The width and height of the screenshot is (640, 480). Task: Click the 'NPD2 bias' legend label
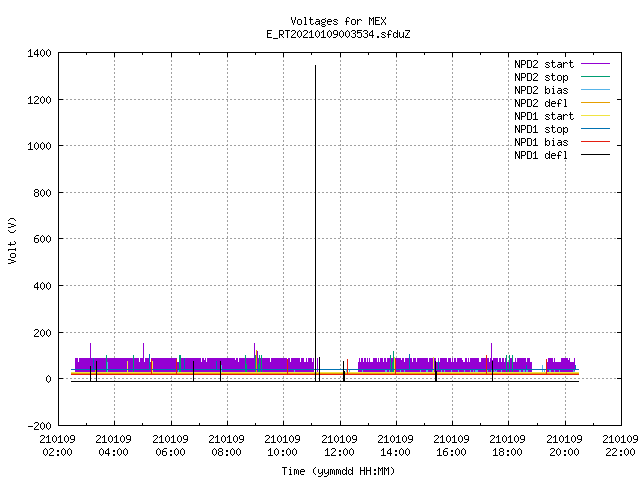point(541,90)
